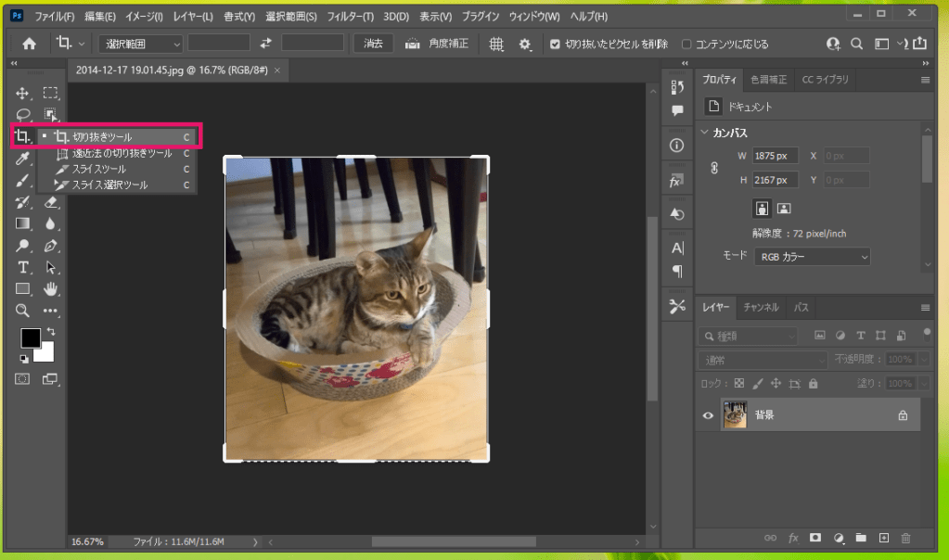Click the 消去 button

point(373,44)
